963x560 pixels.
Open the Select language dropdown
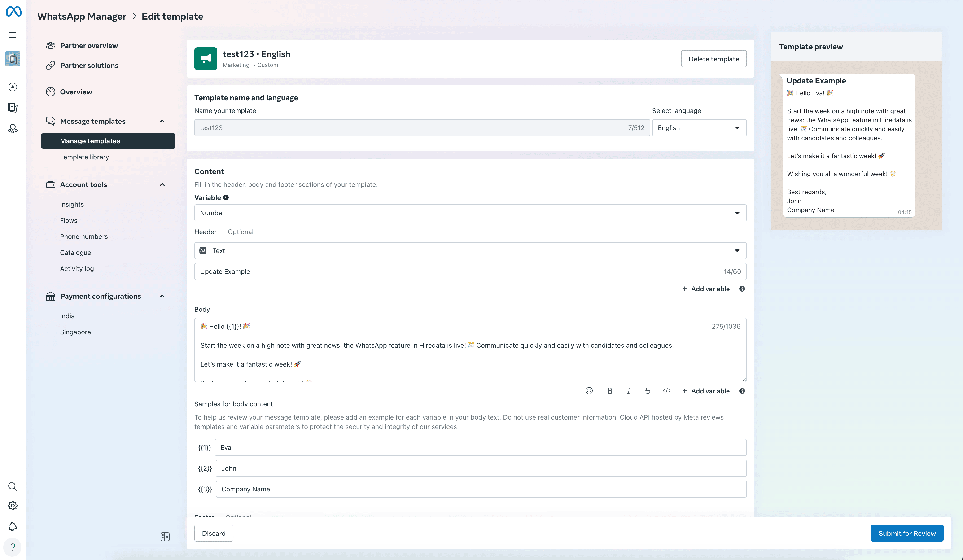click(x=699, y=128)
